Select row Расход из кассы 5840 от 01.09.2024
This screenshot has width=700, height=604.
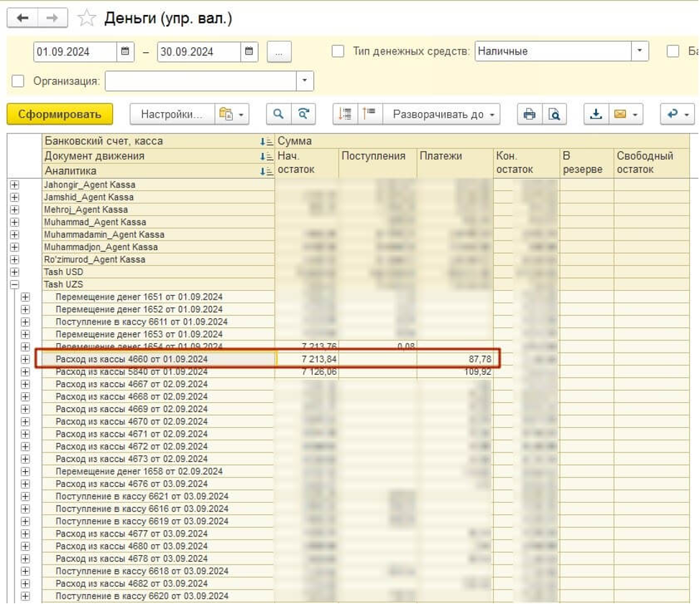tap(132, 372)
